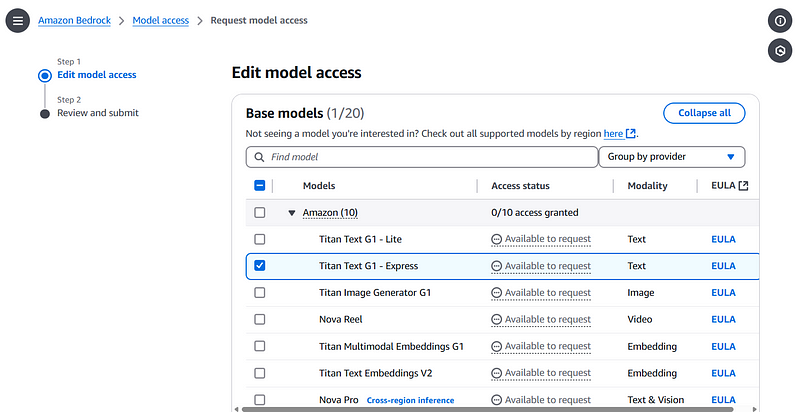Click the Collapse all button

pos(704,113)
